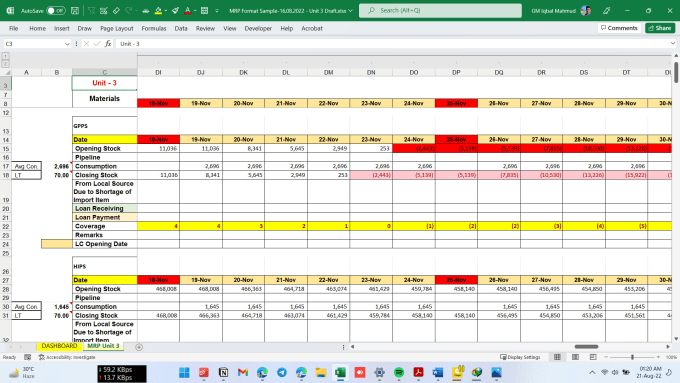Screen dimensions: 680x383
Task: Click the zoom out minus button
Action: point(606,357)
